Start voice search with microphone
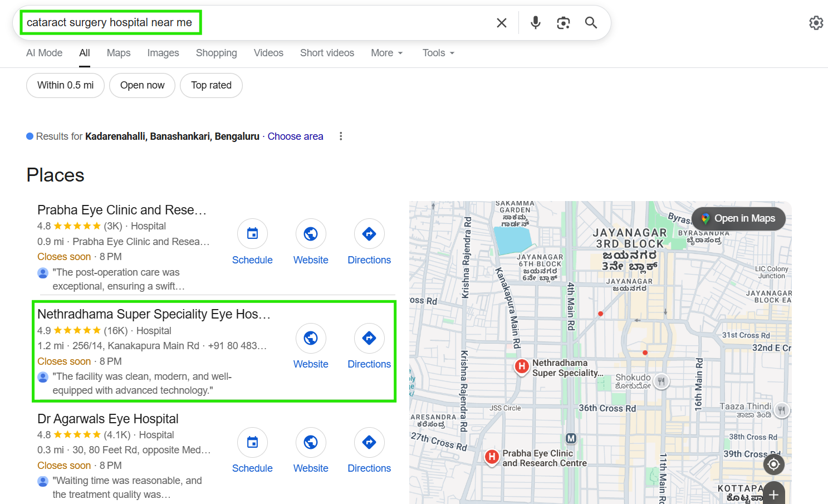 point(535,23)
